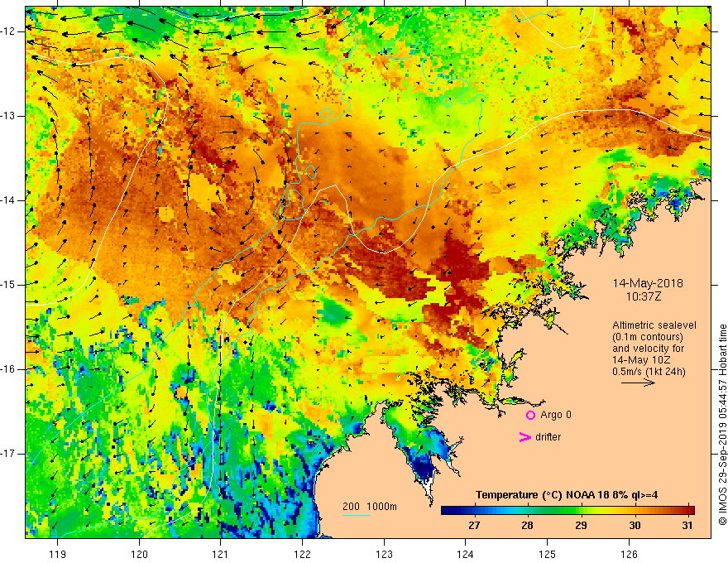
Task: Click latitude label -16 on left axis
Action: pos(8,369)
